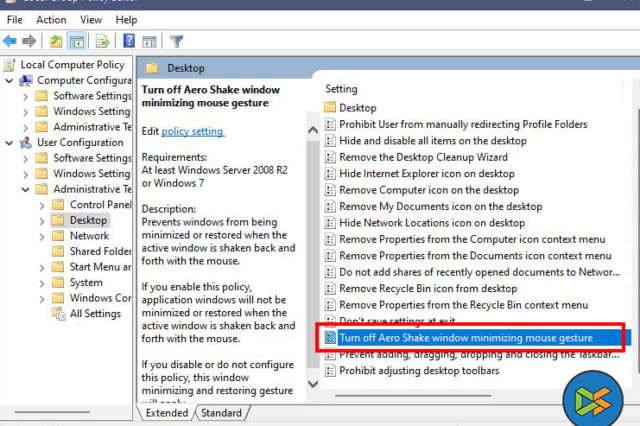Click the policy setting edit link

point(193,131)
